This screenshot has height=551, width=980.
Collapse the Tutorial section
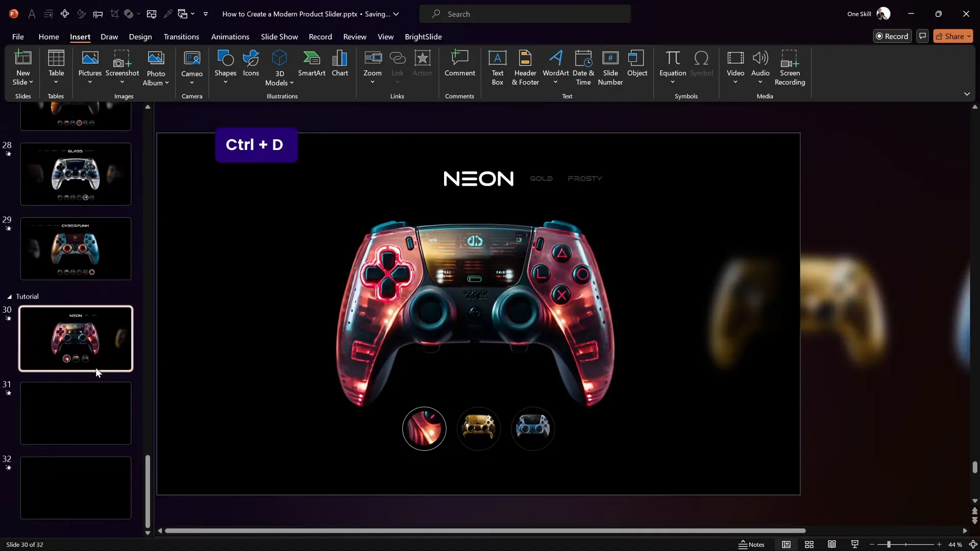click(9, 296)
